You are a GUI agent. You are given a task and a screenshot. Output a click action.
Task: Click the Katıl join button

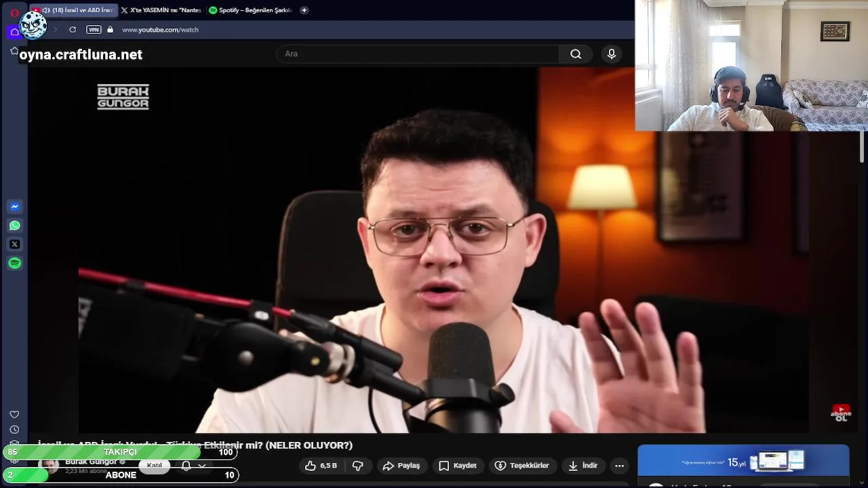pyautogui.click(x=155, y=465)
